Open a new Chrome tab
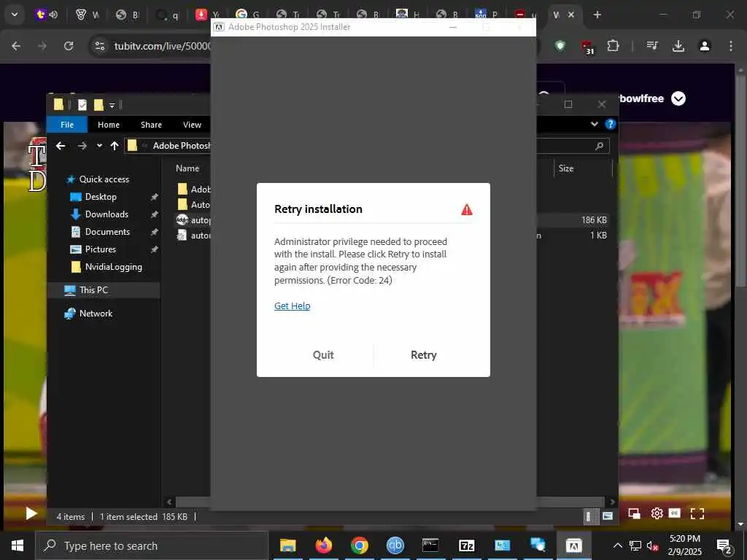Screen dimensions: 747x560 [x=597, y=15]
